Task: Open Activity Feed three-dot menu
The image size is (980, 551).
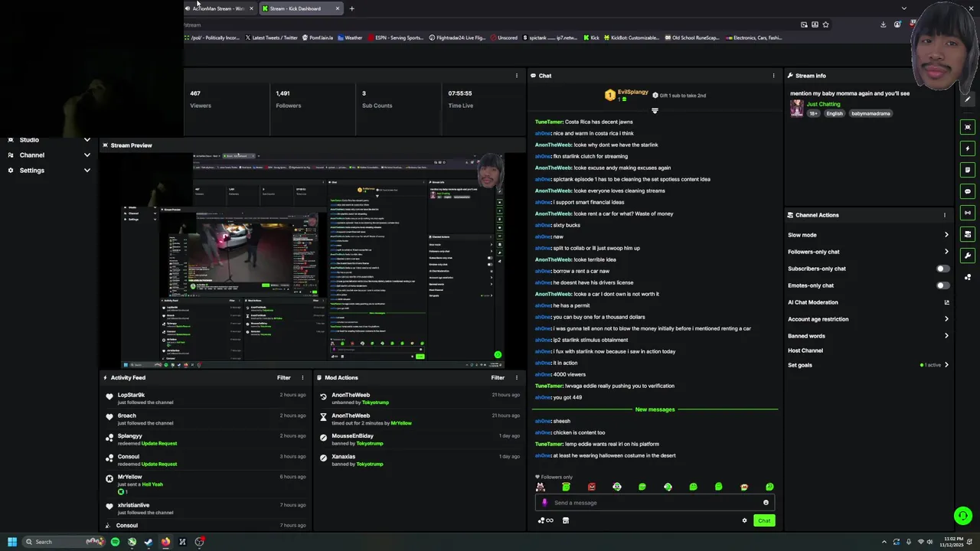Action: click(x=302, y=377)
